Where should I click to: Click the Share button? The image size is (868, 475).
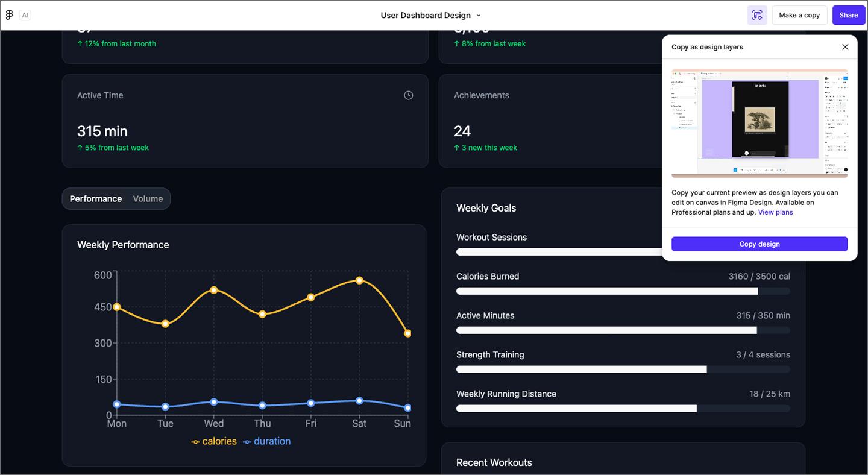pos(848,14)
